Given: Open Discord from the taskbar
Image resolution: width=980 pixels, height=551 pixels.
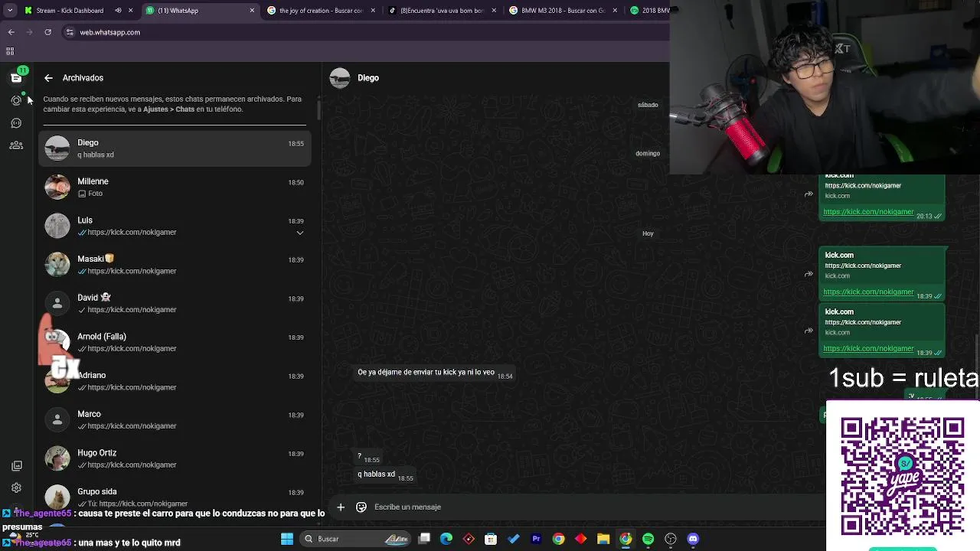Looking at the screenshot, I should (694, 539).
